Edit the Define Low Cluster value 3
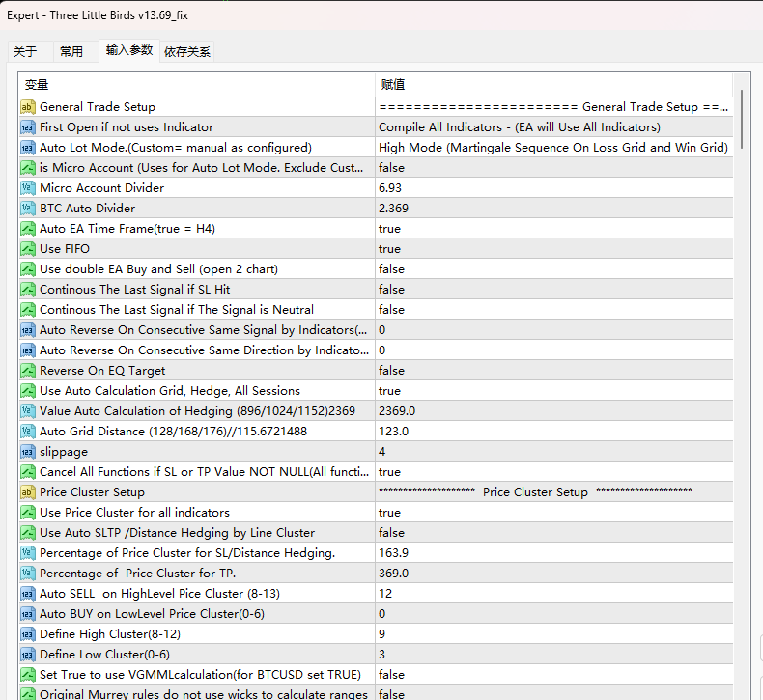The width and height of the screenshot is (763, 700). click(x=554, y=655)
